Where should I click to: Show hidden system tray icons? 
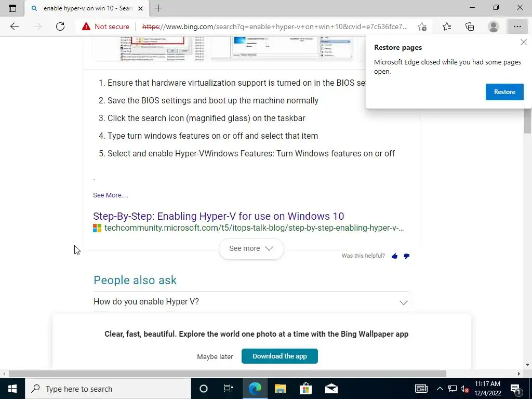(x=440, y=389)
